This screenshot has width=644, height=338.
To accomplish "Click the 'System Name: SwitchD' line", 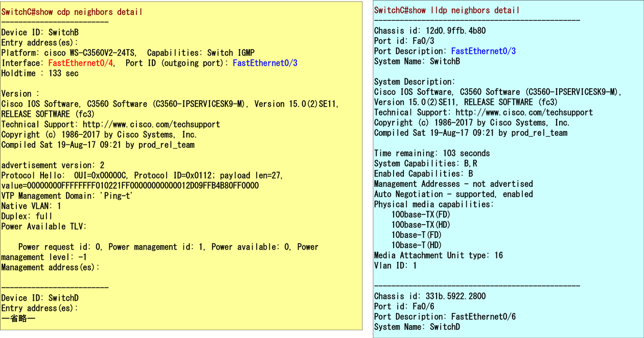I will click(417, 327).
